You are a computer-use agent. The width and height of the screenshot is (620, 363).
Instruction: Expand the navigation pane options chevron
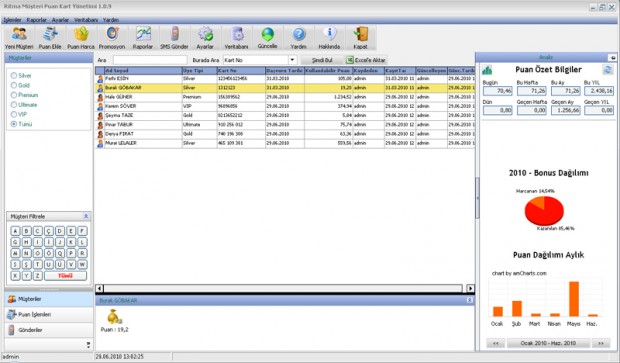click(x=88, y=345)
